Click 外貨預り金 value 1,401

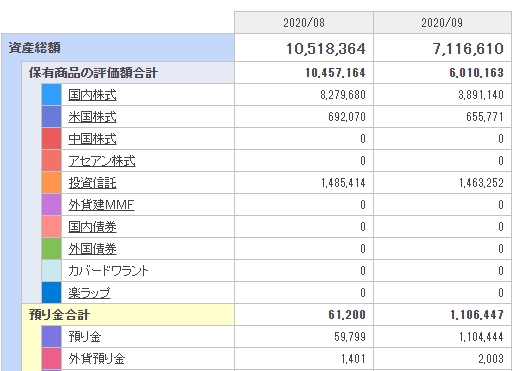tap(353, 359)
